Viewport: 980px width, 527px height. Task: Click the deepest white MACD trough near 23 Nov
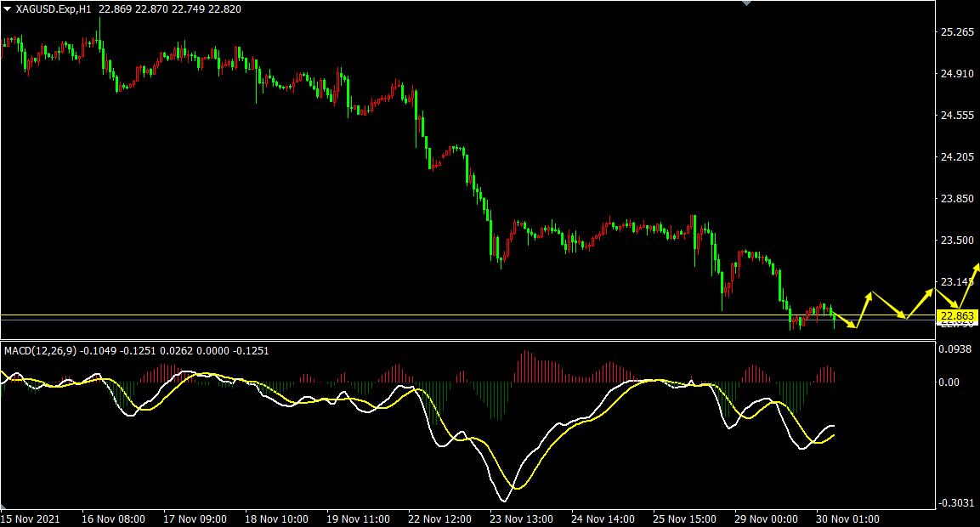501,501
